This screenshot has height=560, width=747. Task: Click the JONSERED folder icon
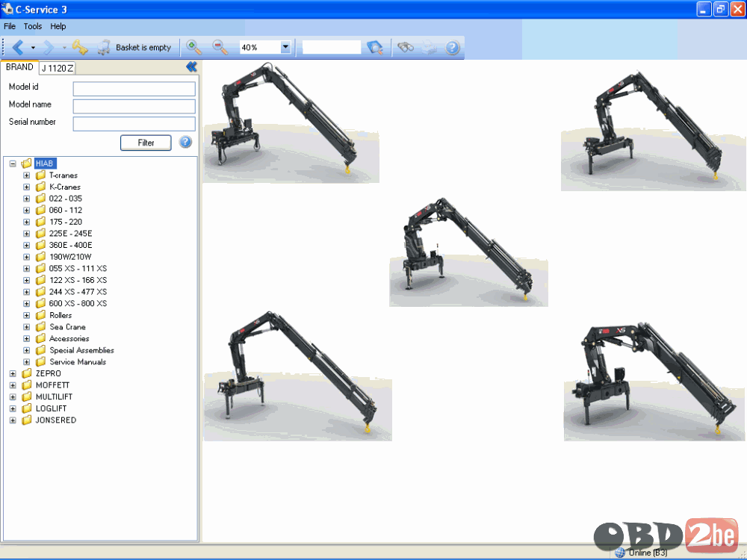tap(27, 420)
